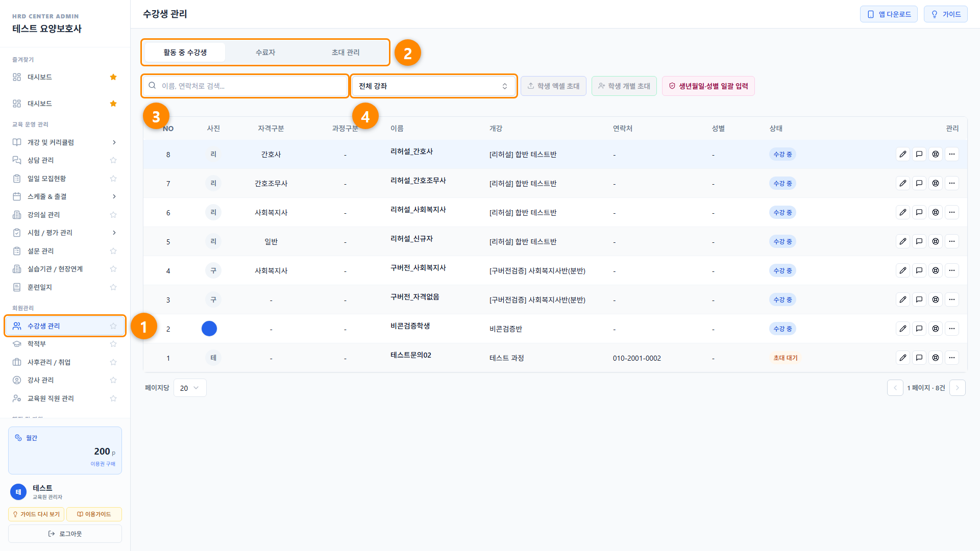This screenshot has width=980, height=551.
Task: Click the circled-x icon for 구버전_사회복지사 row
Action: coord(936,270)
